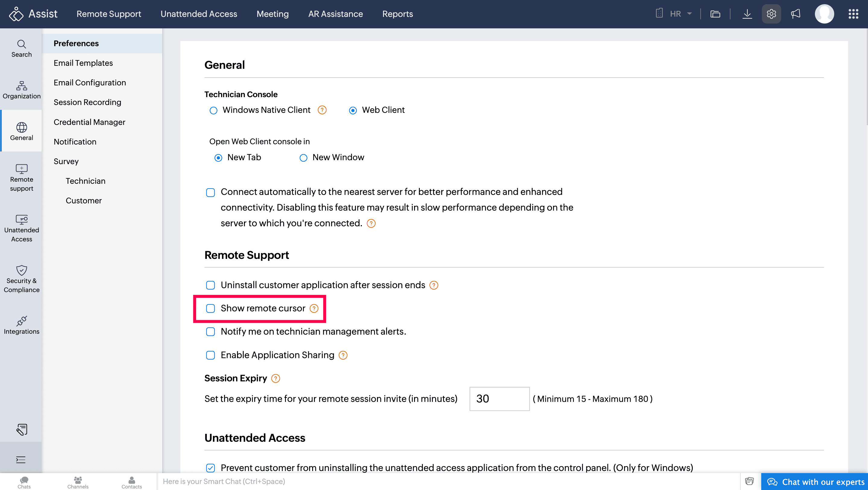The image size is (868, 490).
Task: Open the user profile avatar menu
Action: 824,14
